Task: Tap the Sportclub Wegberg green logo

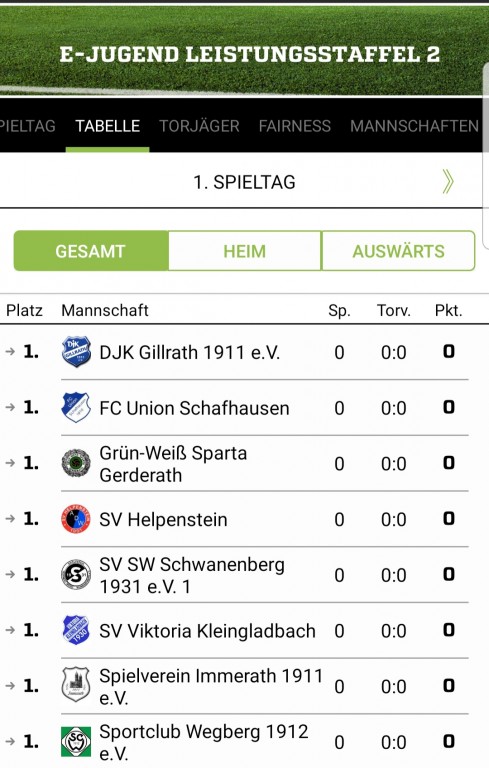Action: [x=76, y=742]
